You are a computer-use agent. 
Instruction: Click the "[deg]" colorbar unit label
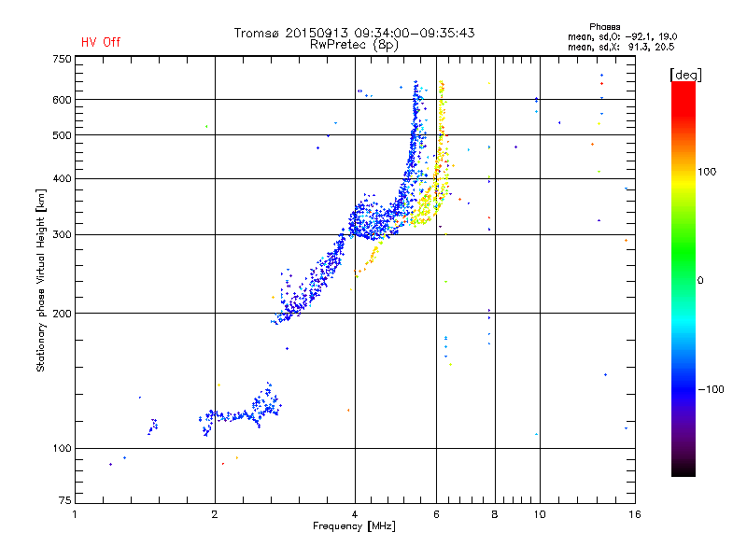click(685, 75)
